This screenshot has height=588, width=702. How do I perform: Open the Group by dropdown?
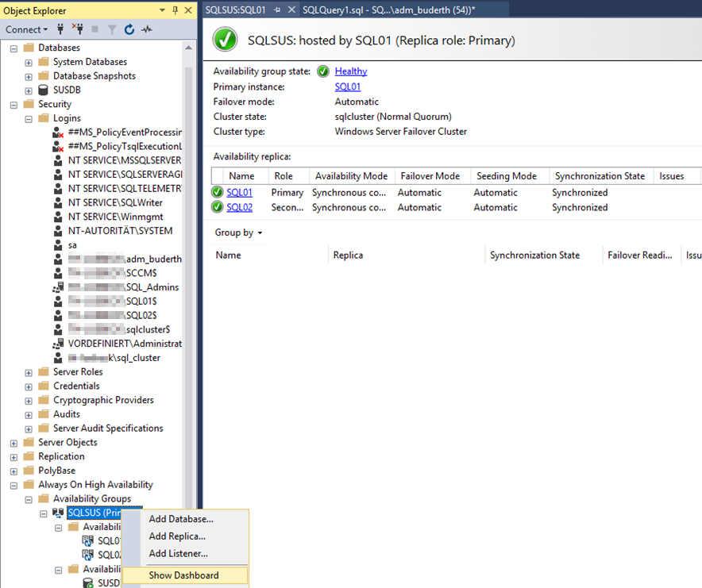238,233
